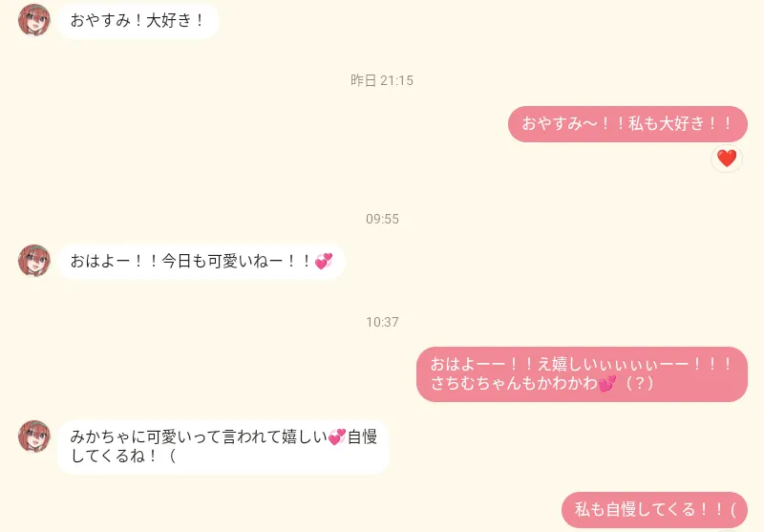Select pink bubble "おやすみ〜！！私も大好き！！"
Screen dimensions: 764x532
point(627,124)
